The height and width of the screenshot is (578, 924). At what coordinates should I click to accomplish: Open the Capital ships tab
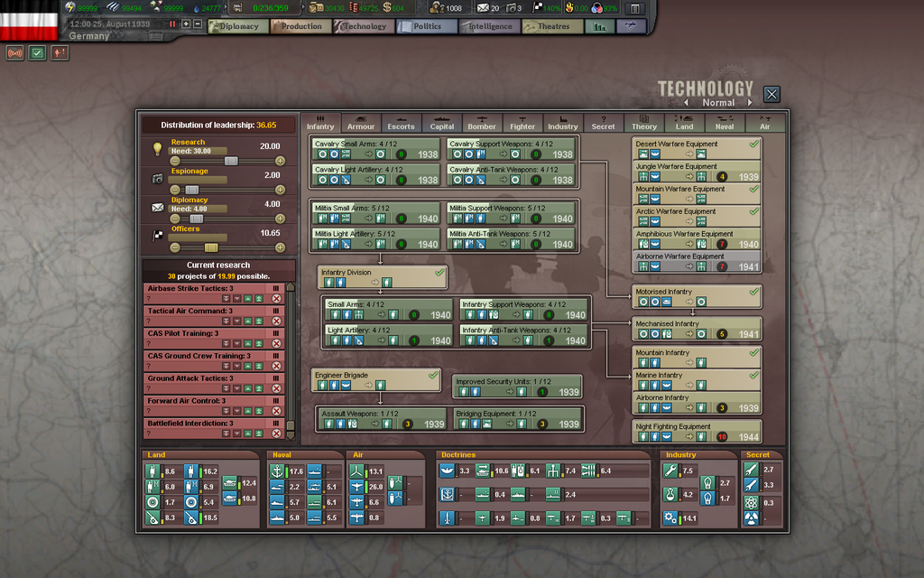441,123
